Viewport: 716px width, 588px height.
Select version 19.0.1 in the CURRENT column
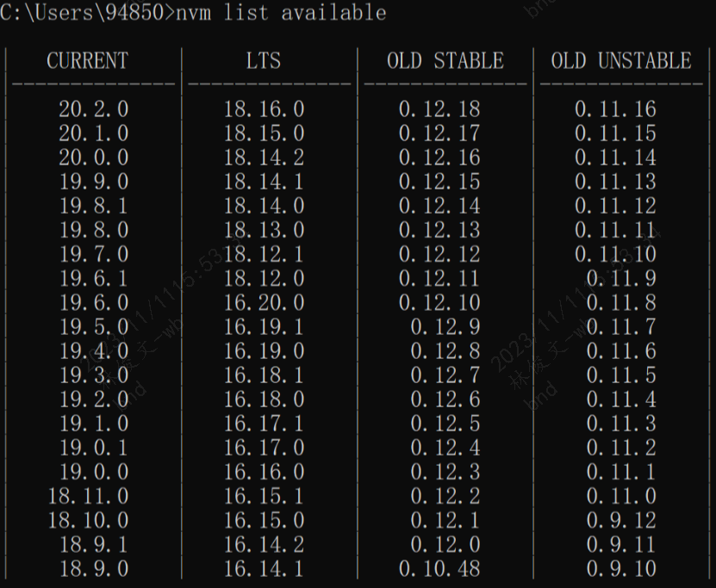click(x=94, y=448)
